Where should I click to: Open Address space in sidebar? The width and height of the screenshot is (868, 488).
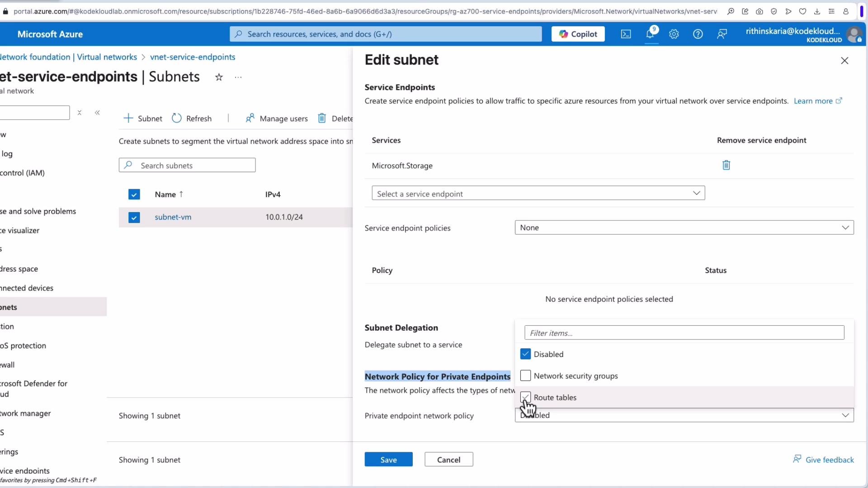click(x=19, y=269)
